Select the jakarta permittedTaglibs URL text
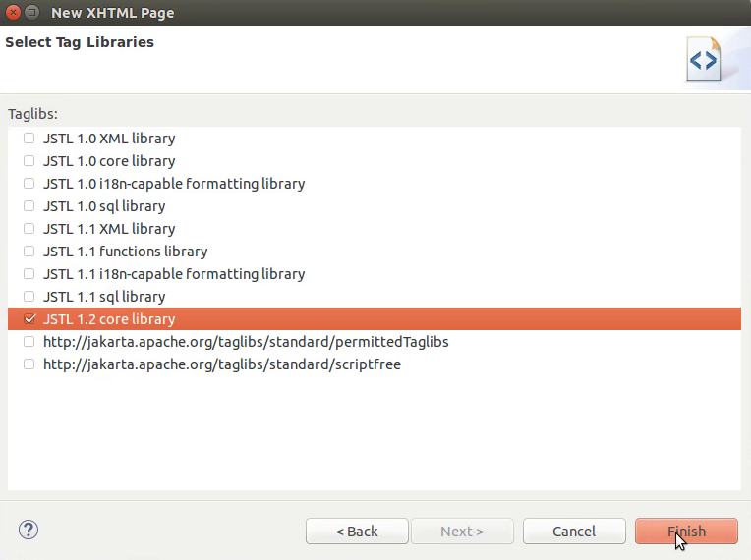The image size is (751, 560). tap(246, 342)
